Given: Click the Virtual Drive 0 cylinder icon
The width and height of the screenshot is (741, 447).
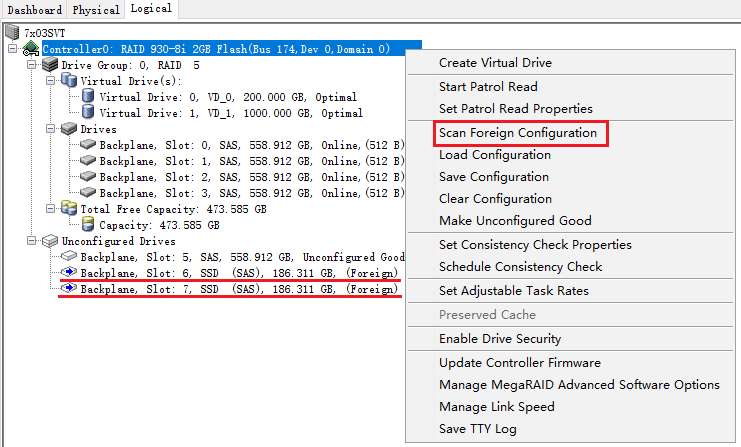Looking at the screenshot, I should [x=88, y=97].
